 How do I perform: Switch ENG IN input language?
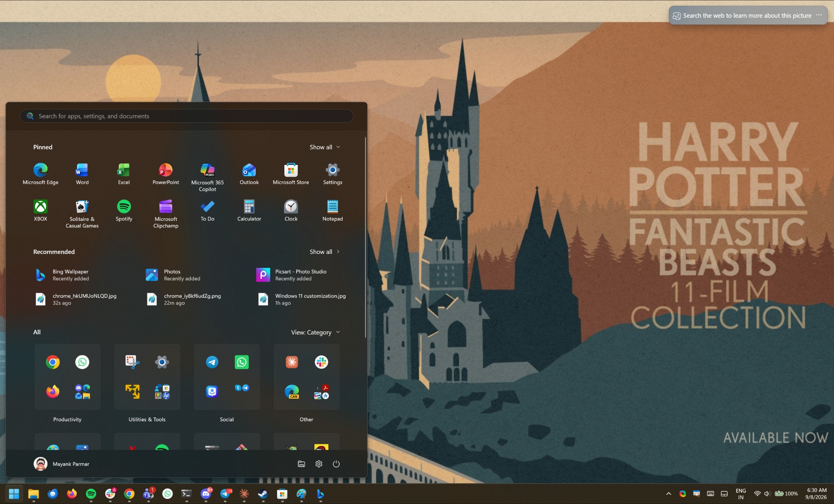[741, 494]
